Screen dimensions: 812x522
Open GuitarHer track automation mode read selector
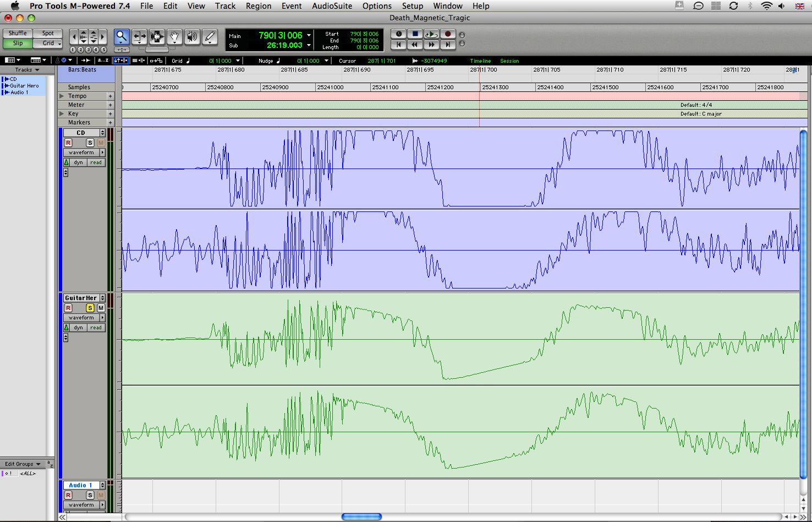point(96,328)
